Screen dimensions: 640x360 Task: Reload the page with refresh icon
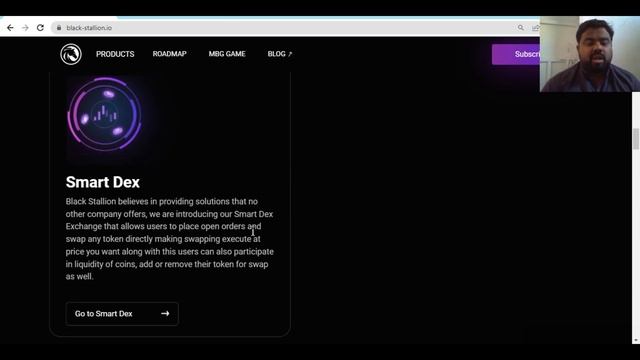click(x=40, y=28)
